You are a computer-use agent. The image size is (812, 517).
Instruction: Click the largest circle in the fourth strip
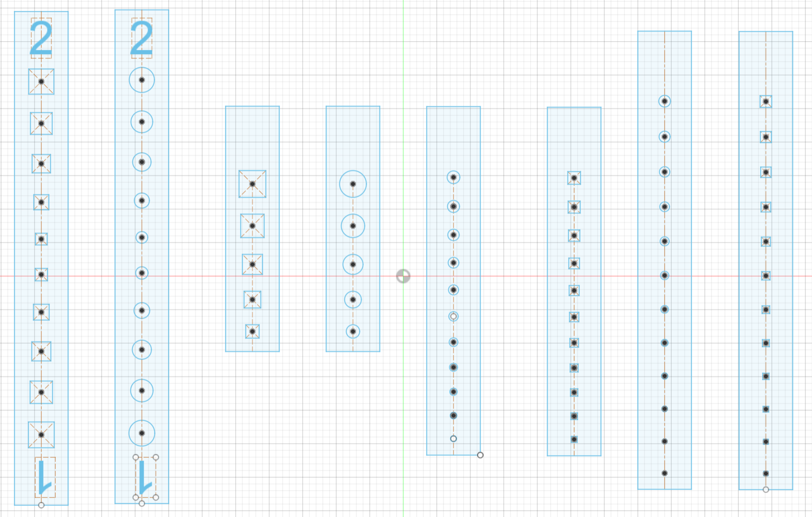(353, 184)
